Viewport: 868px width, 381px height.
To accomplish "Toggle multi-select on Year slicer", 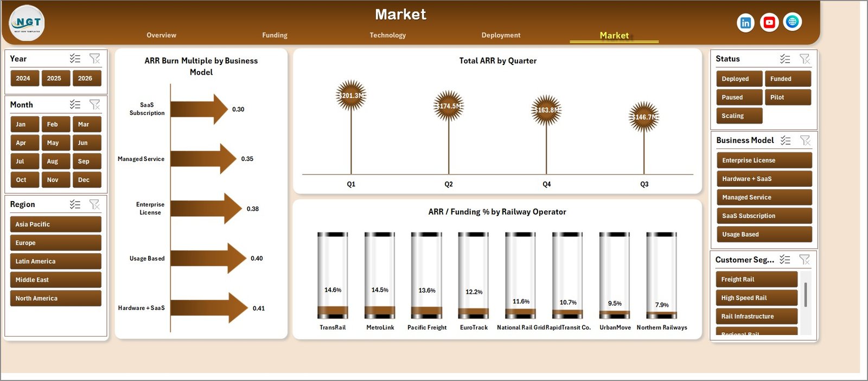I will coord(75,59).
